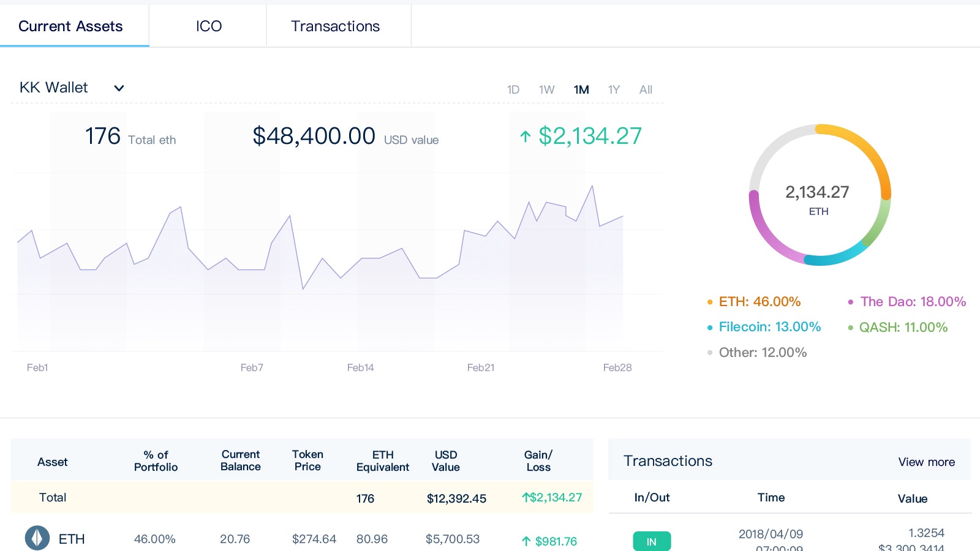Screen dimensions: 980x551
Task: Enable the 1Y chart view
Action: click(614, 89)
